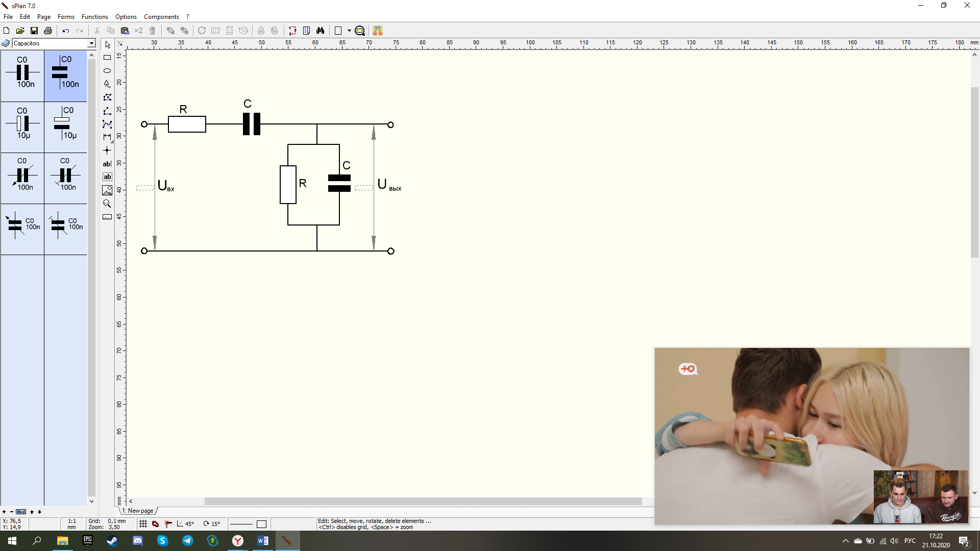Open component renumbering tool
The image size is (980, 551).
coord(292,31)
